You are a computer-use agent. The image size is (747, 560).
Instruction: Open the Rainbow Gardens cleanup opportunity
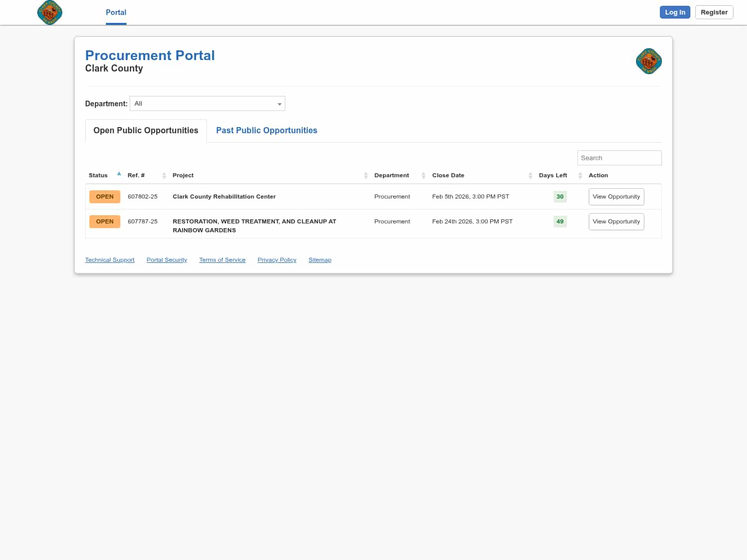point(616,221)
